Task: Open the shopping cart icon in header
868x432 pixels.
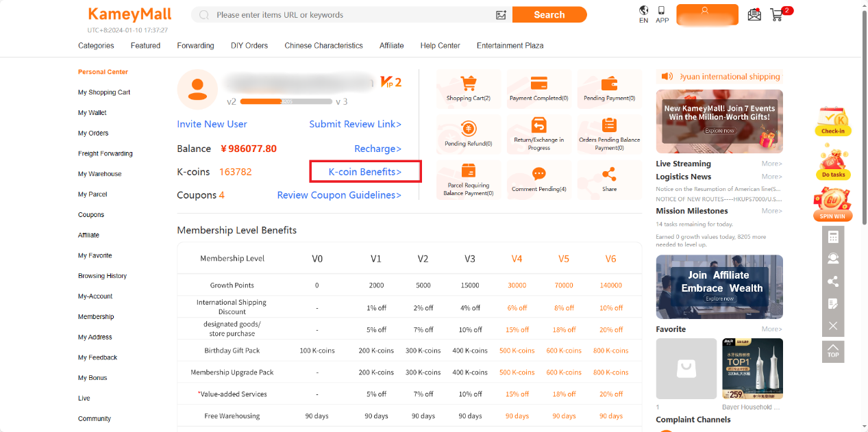Action: [777, 14]
